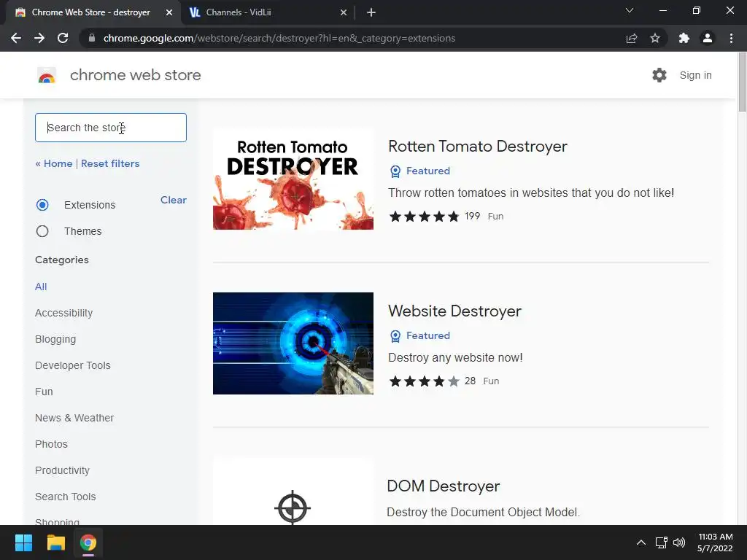
Task: Click the address bar URL
Action: tap(279, 38)
